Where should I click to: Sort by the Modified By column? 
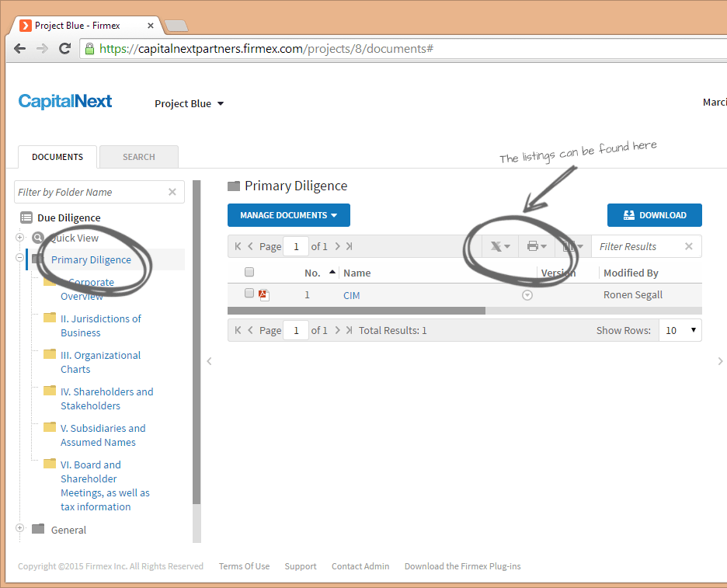(631, 273)
